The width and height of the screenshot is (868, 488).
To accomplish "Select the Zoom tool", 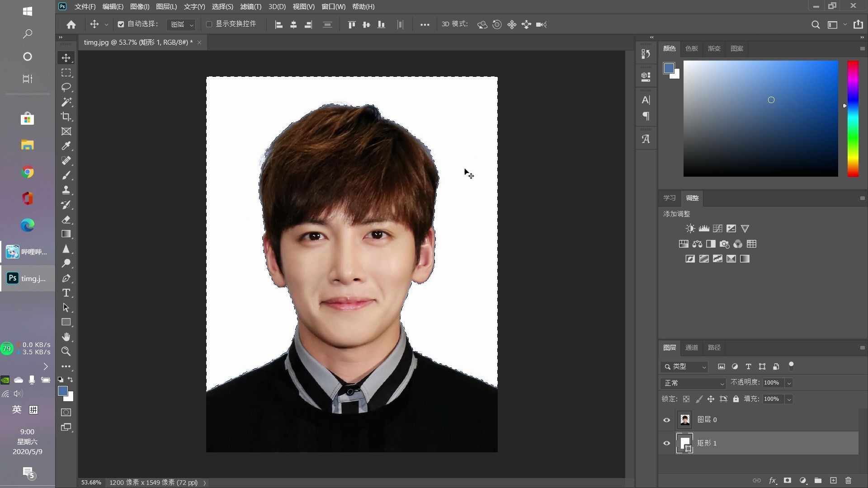I will pos(66,352).
